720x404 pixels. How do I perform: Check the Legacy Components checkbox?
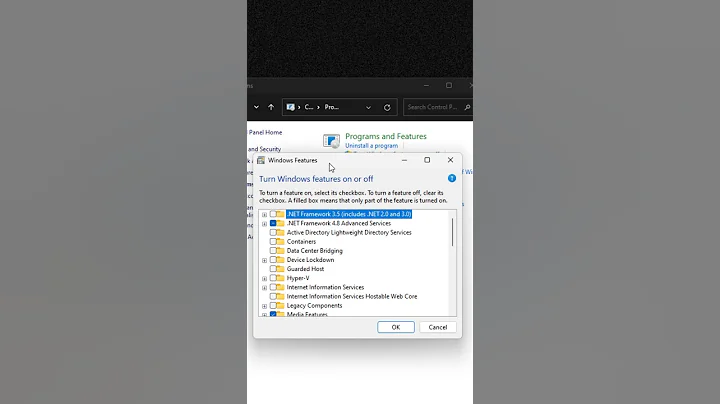click(x=273, y=306)
